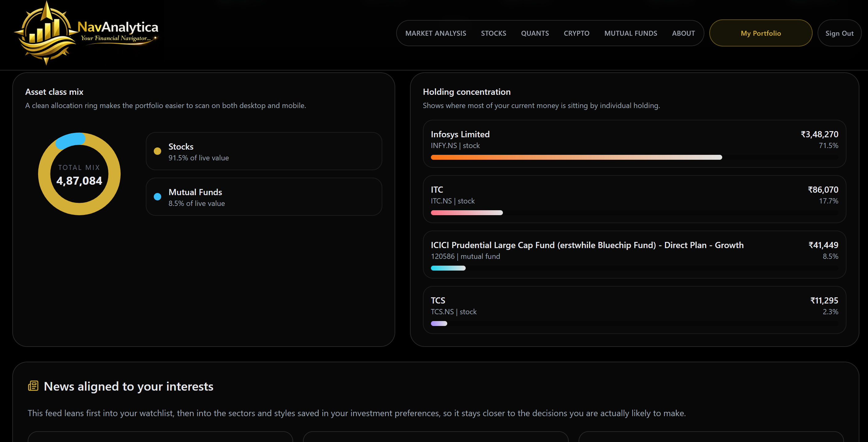Click the NavAnalytica compass logo

coord(46,33)
